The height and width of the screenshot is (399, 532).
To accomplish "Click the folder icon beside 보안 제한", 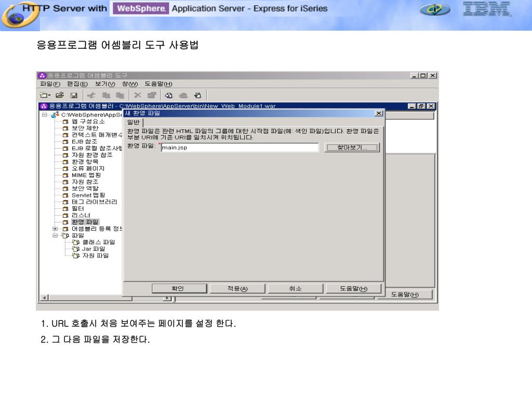I will coord(65,128).
